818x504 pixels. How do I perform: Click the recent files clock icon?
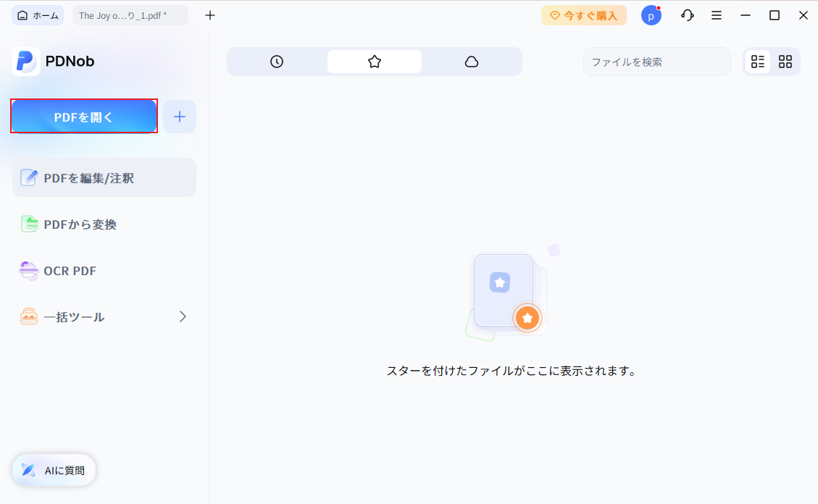coord(276,62)
